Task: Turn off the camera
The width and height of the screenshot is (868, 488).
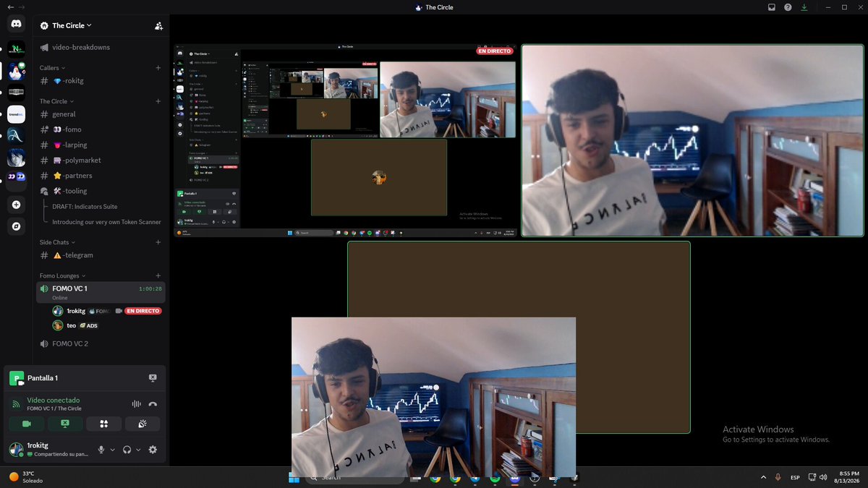Action: click(x=27, y=424)
